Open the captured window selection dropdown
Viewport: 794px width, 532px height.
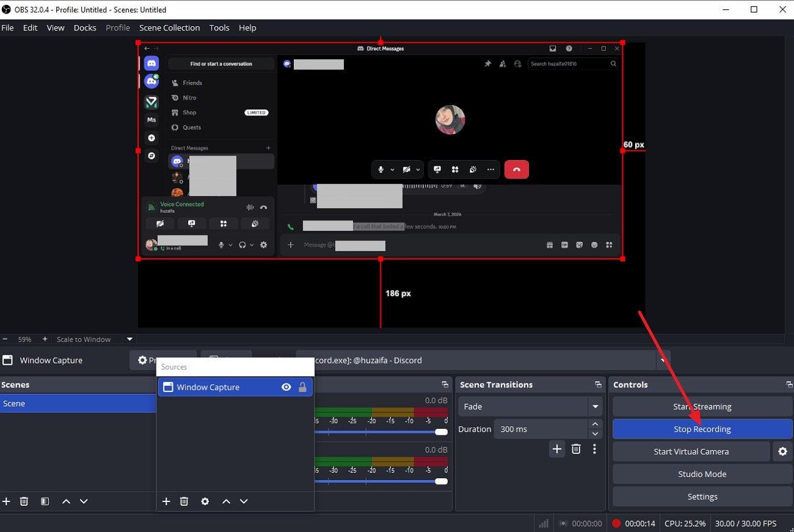(663, 360)
